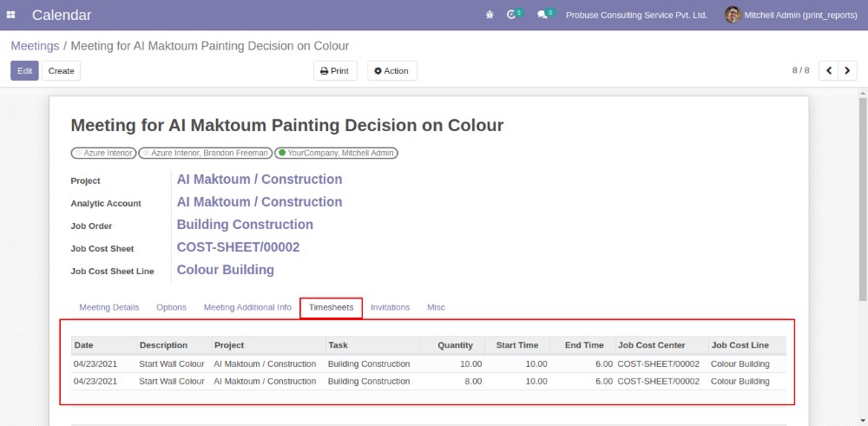Open the apps grid menu icon

pos(11,15)
